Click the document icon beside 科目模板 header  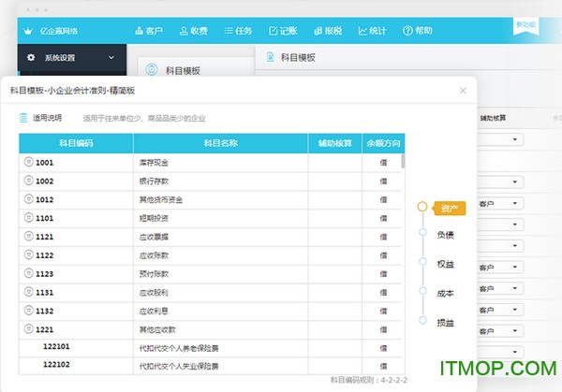271,57
